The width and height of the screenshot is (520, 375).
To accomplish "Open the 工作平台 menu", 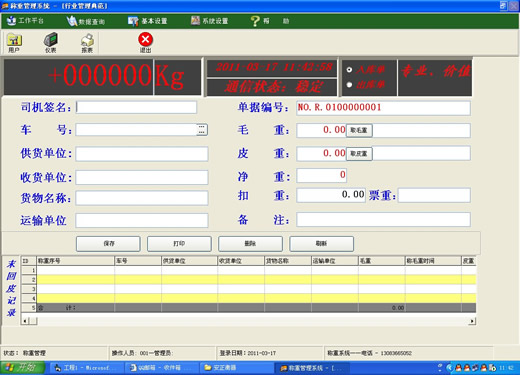I will (25, 21).
